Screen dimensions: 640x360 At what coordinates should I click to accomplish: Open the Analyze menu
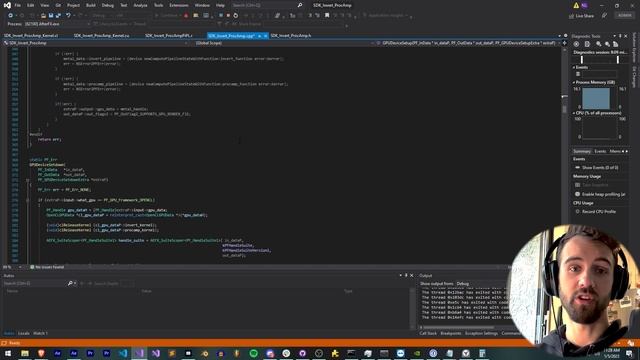tap(140, 5)
